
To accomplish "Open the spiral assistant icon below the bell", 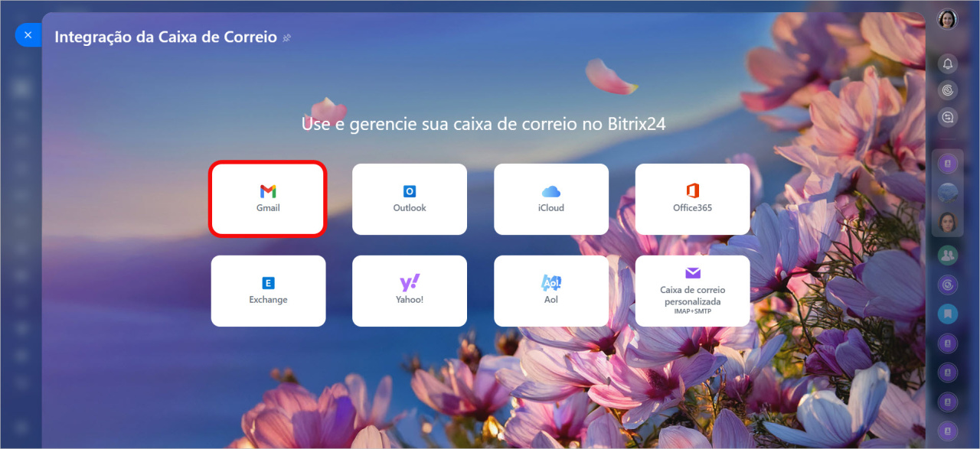I will click(x=948, y=90).
